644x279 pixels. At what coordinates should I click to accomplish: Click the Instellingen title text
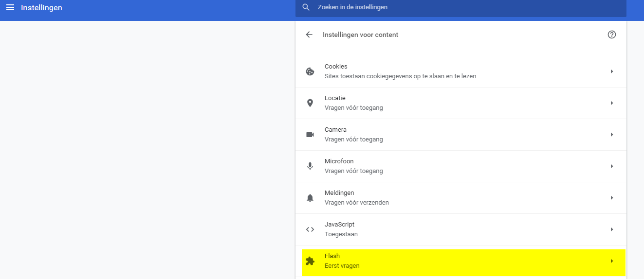pyautogui.click(x=41, y=8)
